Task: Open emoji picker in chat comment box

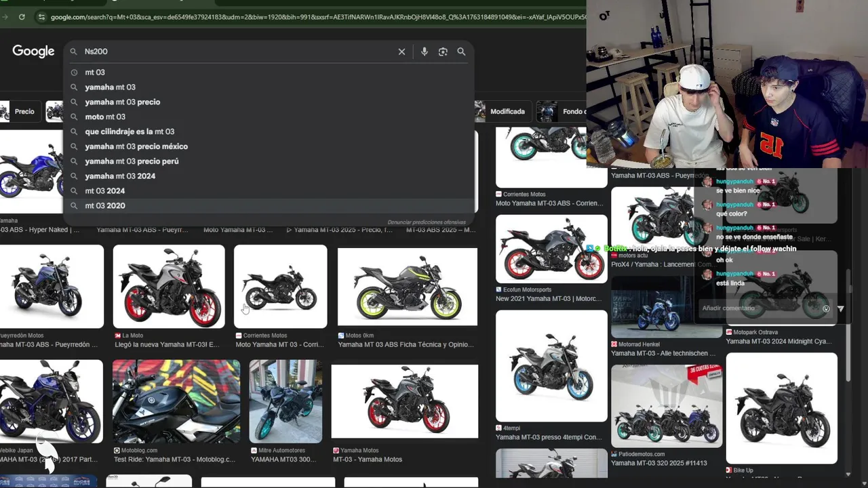Action: 826,308
